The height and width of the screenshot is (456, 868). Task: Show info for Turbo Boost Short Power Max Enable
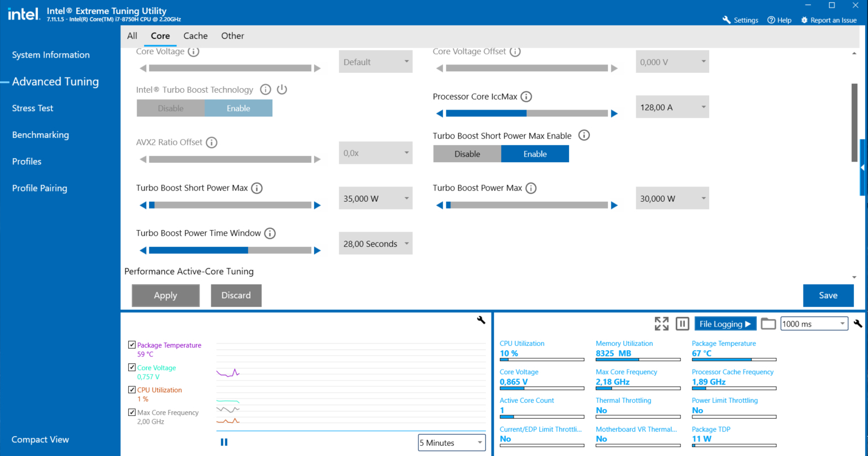click(584, 136)
